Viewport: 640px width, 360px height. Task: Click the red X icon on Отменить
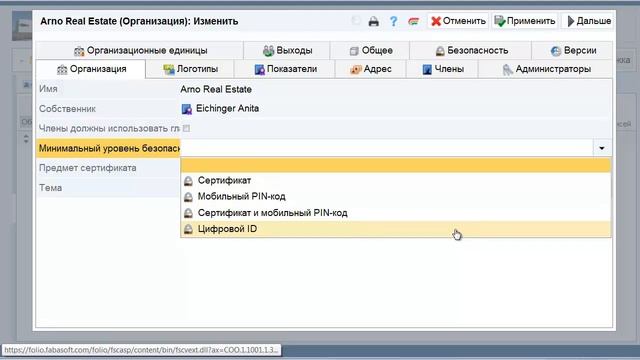coord(436,21)
